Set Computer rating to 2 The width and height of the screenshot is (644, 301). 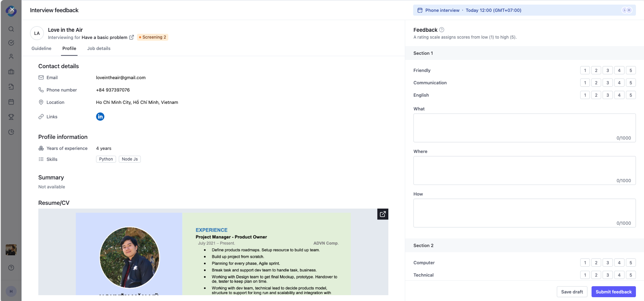tap(596, 263)
